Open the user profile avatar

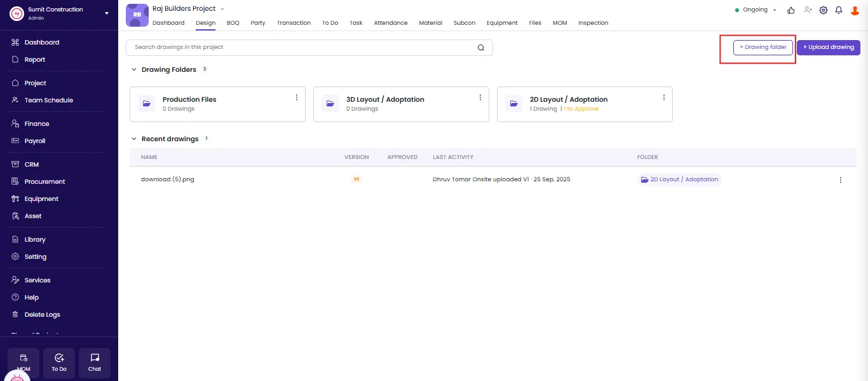click(x=855, y=10)
